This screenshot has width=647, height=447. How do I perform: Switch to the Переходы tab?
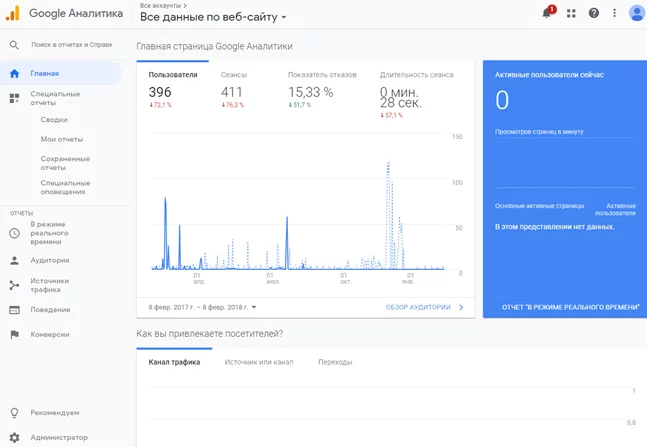click(335, 362)
